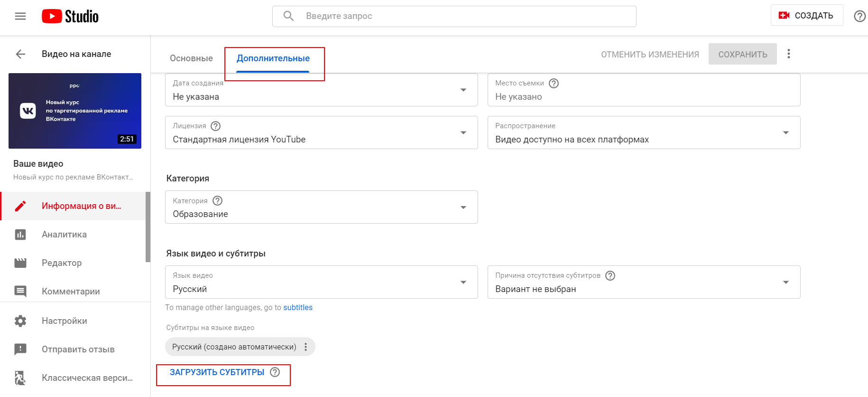Click the Введите запрос search field
Image resolution: width=868 pixels, height=397 pixels.
pos(454,16)
